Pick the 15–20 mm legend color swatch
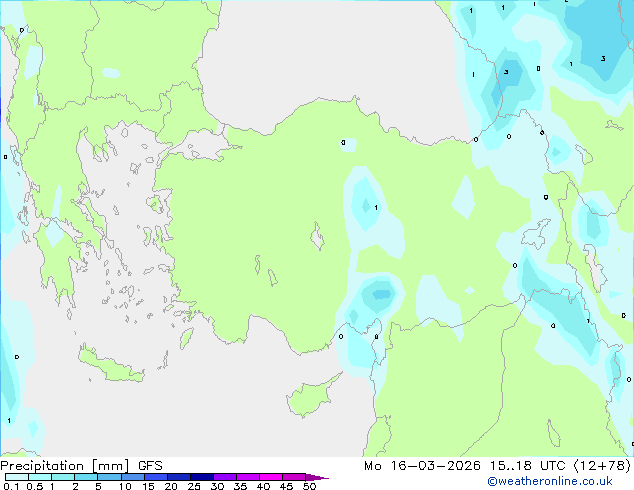 pos(156,477)
